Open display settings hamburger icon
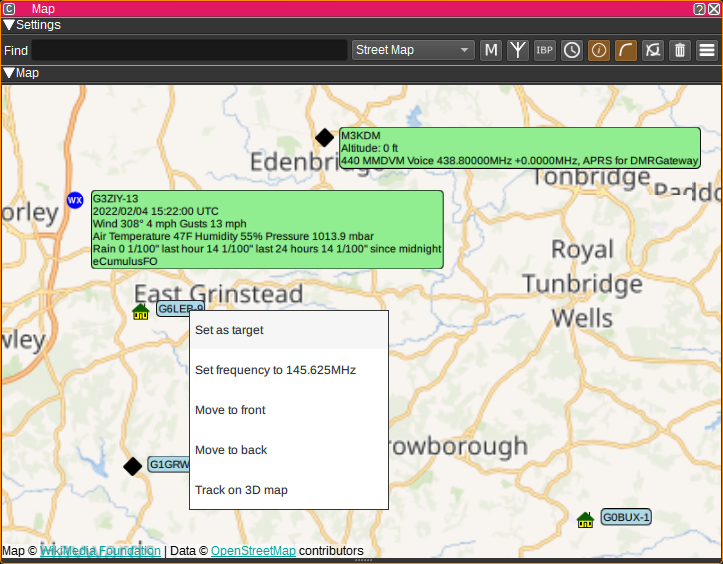This screenshot has height=564, width=723. point(707,50)
